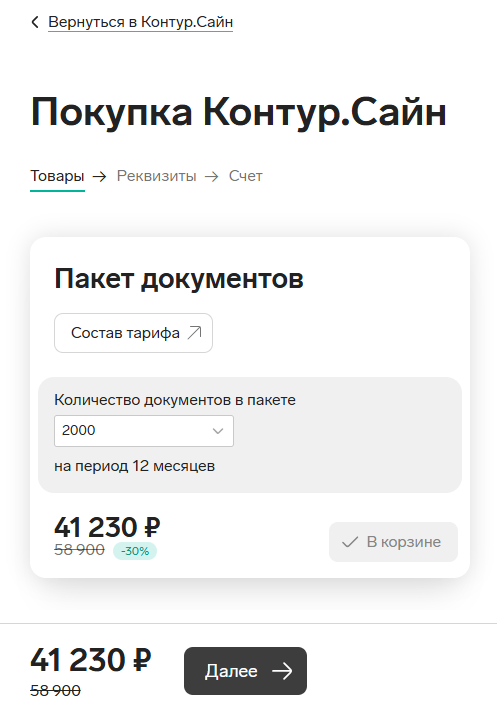
Task: Open the Вернуться в Контур.Сайн link
Action: pyautogui.click(x=141, y=22)
